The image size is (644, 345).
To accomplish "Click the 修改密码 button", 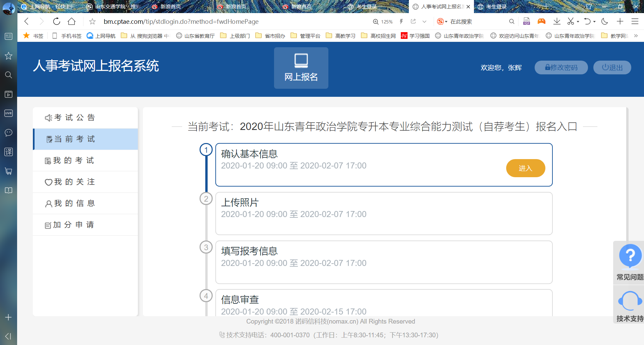I will click(561, 68).
